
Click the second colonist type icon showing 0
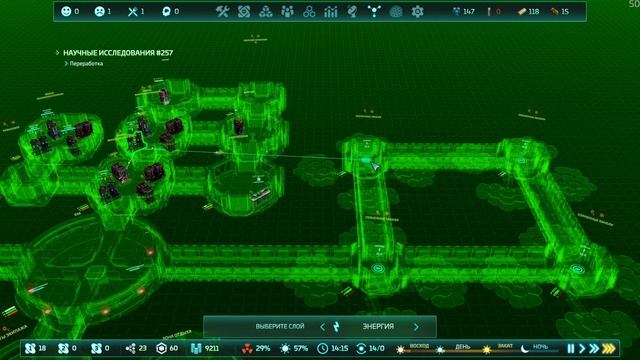tap(63, 348)
